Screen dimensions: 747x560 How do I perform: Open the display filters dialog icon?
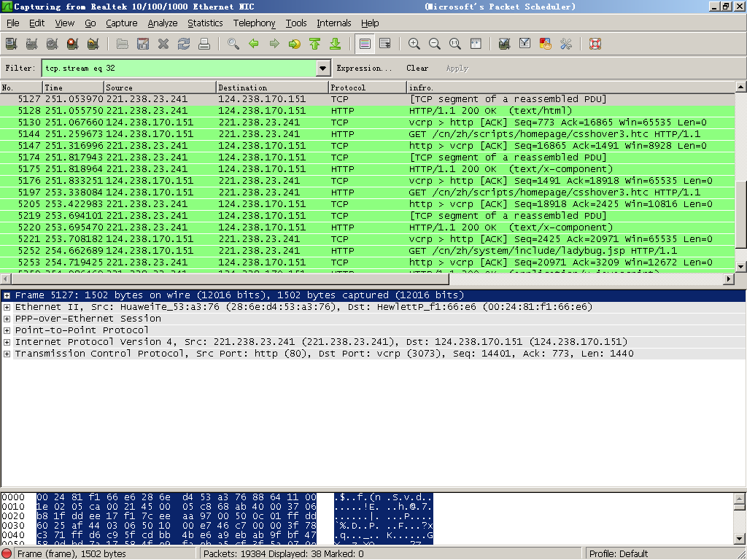525,44
